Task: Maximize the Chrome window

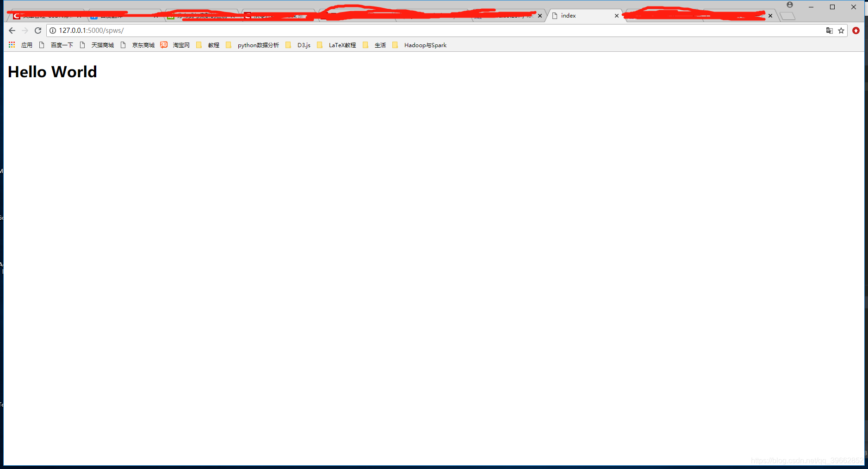Action: (832, 7)
